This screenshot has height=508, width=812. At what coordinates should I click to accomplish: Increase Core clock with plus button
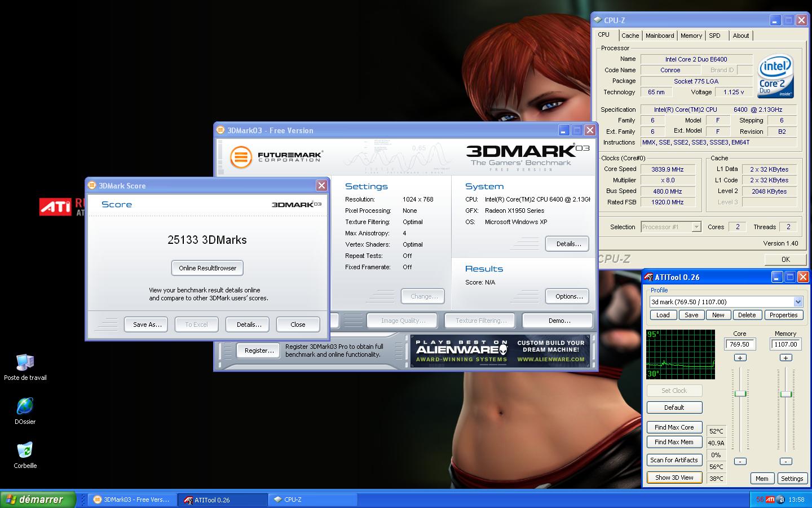click(x=740, y=358)
